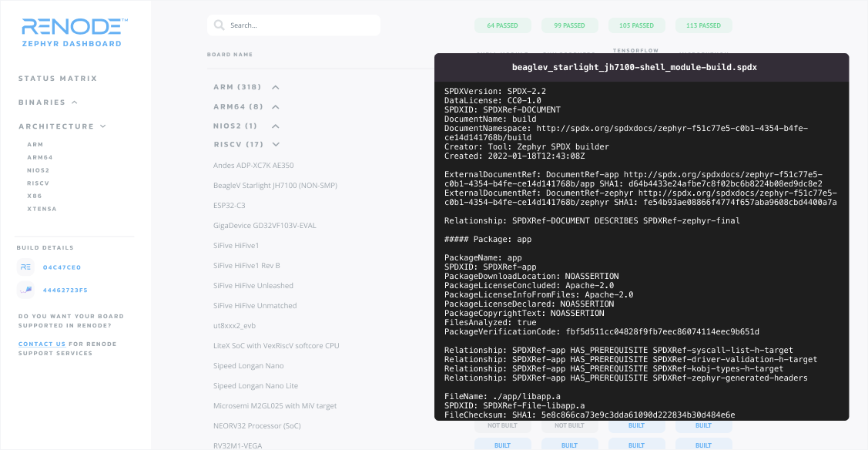Select BeagleV Starlight JH7100 board row
This screenshot has width=868, height=450.
pos(275,186)
